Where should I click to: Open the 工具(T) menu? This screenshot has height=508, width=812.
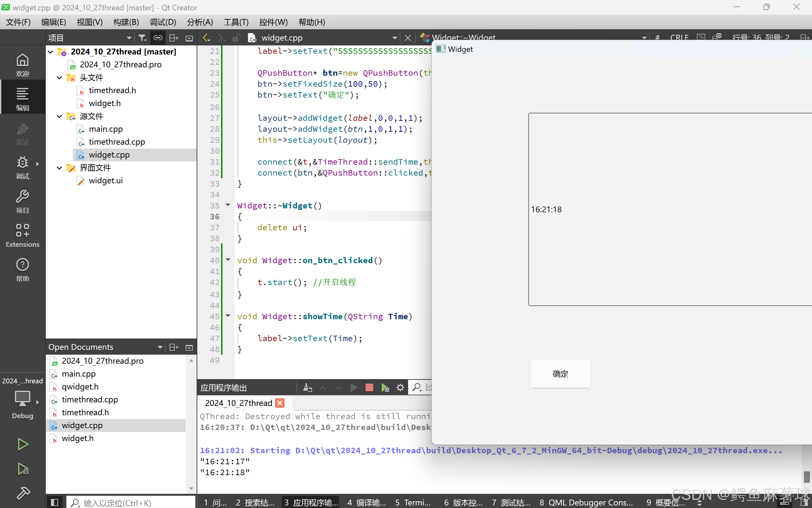pos(236,22)
